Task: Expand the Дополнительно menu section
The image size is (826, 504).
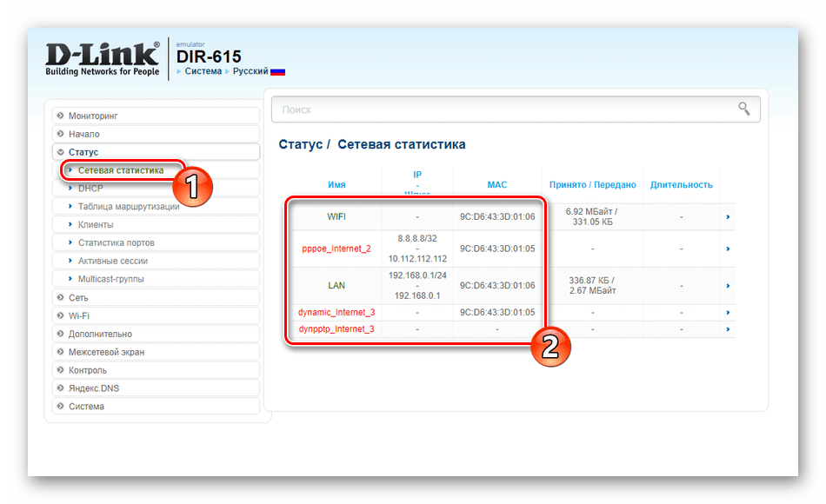Action: [156, 334]
